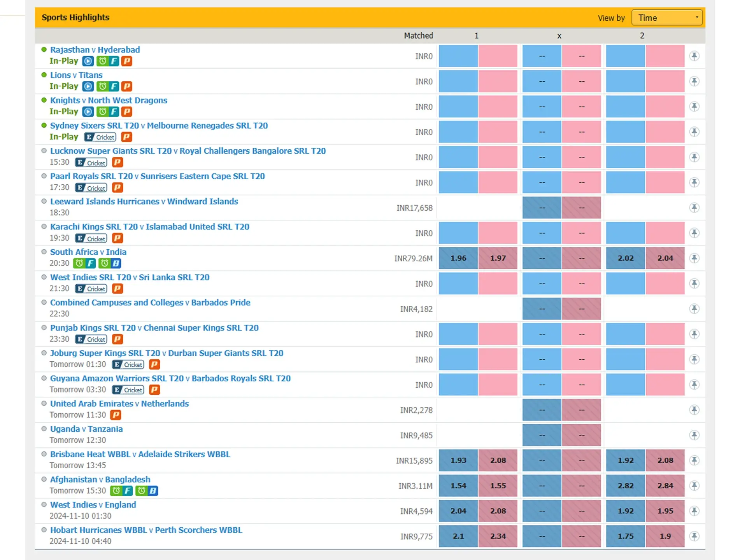Pin the Uganda v Tanzania match

coord(694,435)
